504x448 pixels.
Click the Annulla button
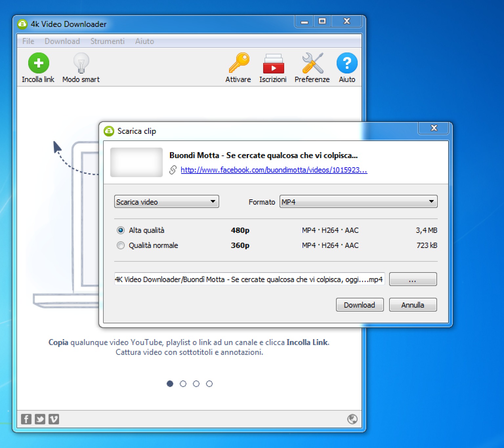click(x=413, y=305)
